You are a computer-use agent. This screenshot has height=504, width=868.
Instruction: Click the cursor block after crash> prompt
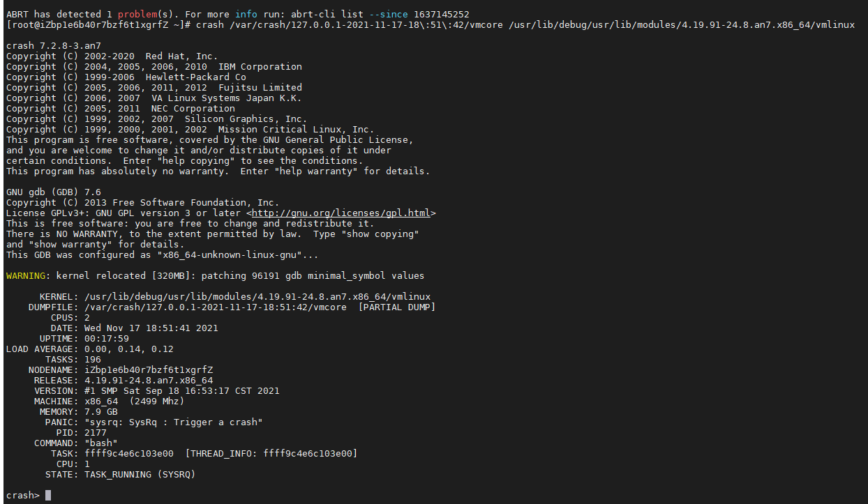click(x=48, y=495)
